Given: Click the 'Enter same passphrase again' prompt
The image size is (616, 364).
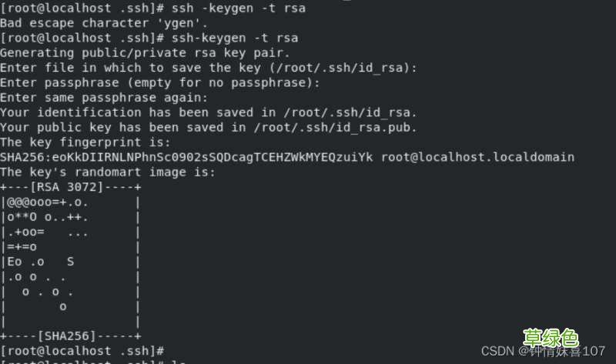Looking at the screenshot, I should [x=103, y=97].
